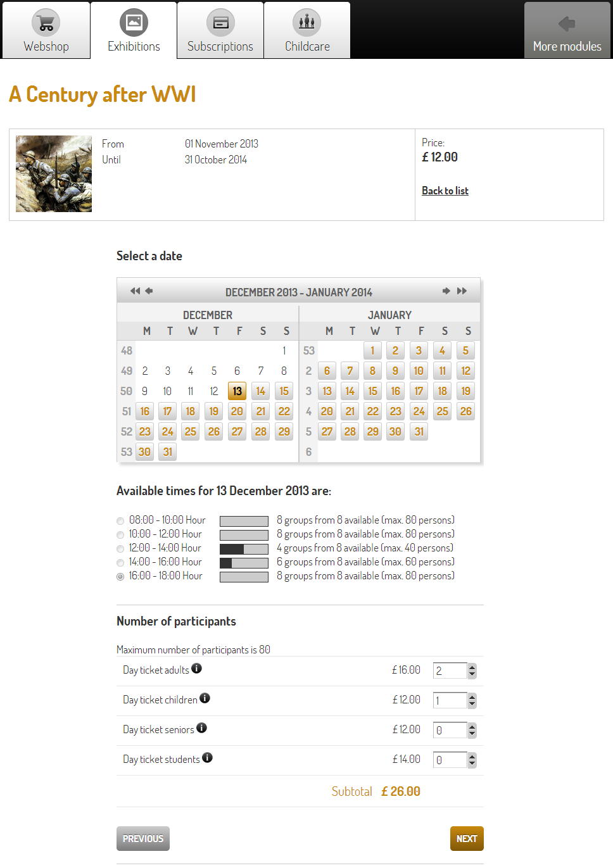
Task: Pick the 14:00 - 16:00 time slot
Action: (120, 563)
